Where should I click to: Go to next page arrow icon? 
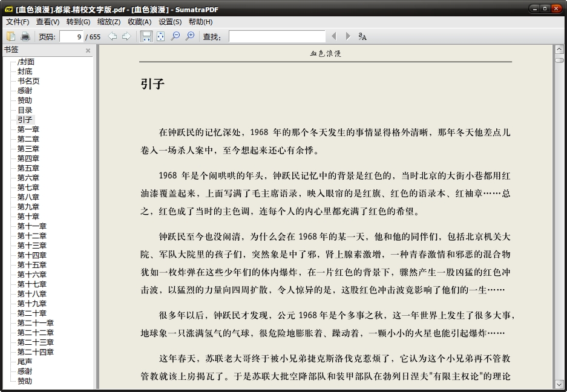tap(126, 36)
